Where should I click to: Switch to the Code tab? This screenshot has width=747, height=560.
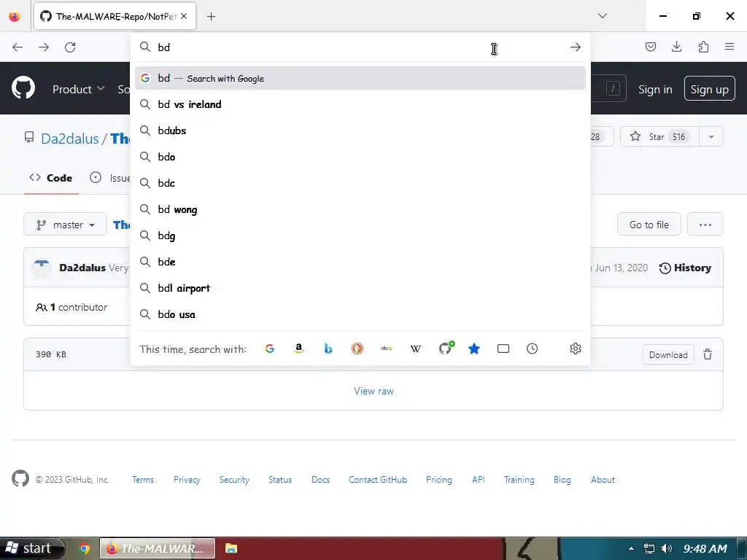pos(51,178)
